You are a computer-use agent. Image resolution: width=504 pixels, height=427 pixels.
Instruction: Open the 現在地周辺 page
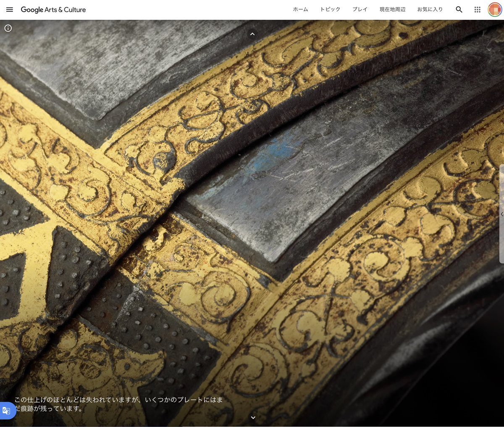392,9
